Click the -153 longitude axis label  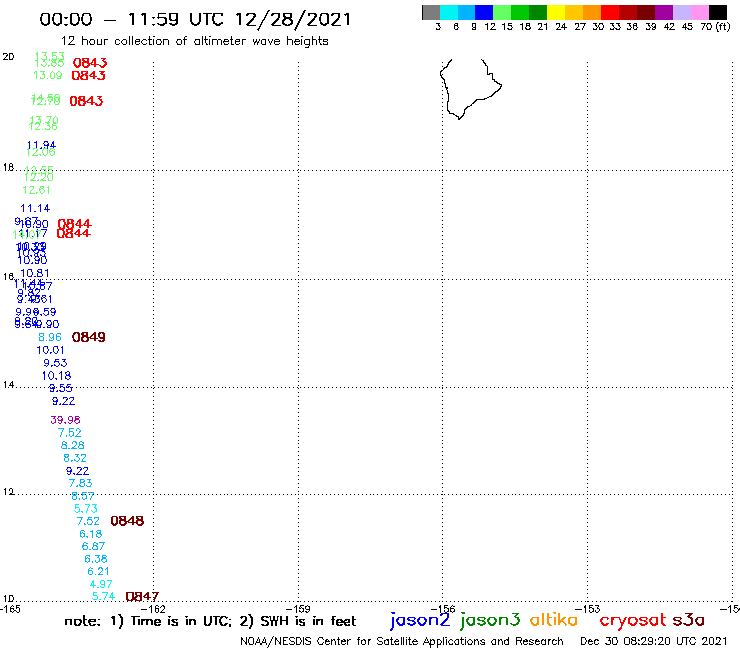[589, 609]
